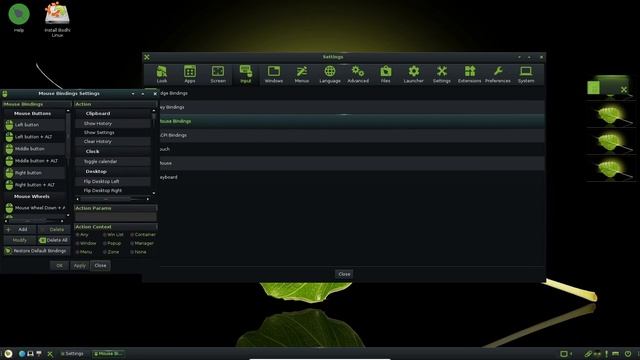Click the mouse icon beside Right button + ALT
640x360 pixels.
tap(9, 185)
